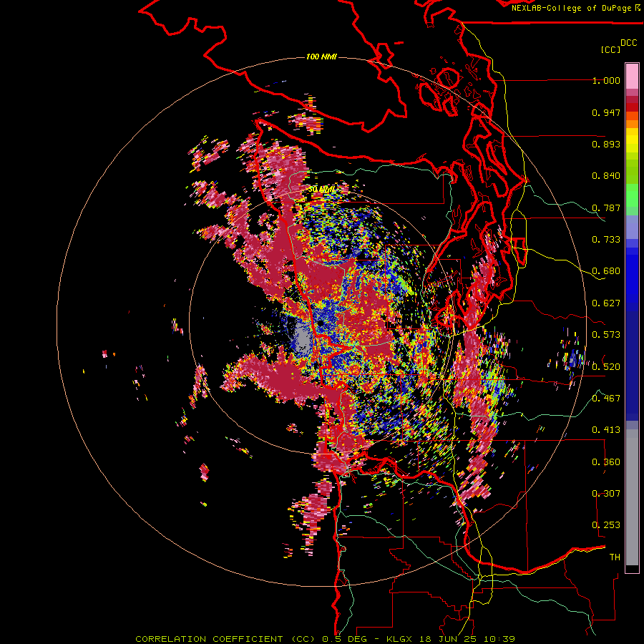Select the 0.840 scale value
Image resolution: width=644 pixels, height=644 pixels.
(606, 176)
